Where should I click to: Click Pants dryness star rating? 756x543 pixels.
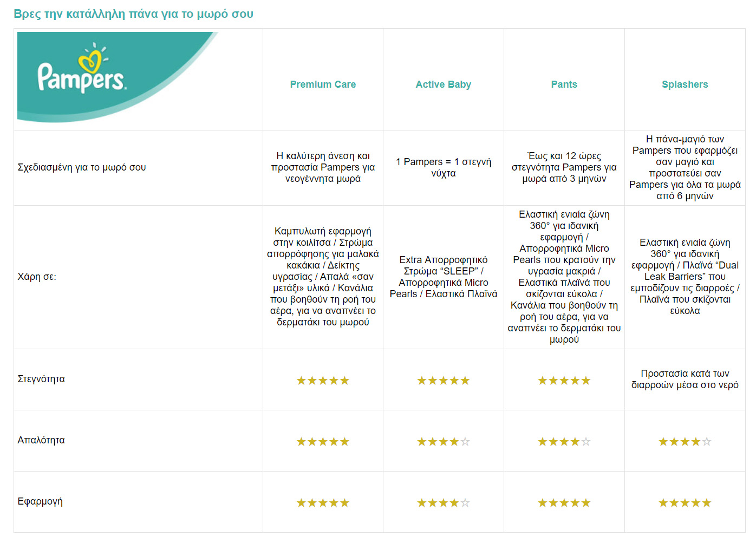tap(564, 381)
